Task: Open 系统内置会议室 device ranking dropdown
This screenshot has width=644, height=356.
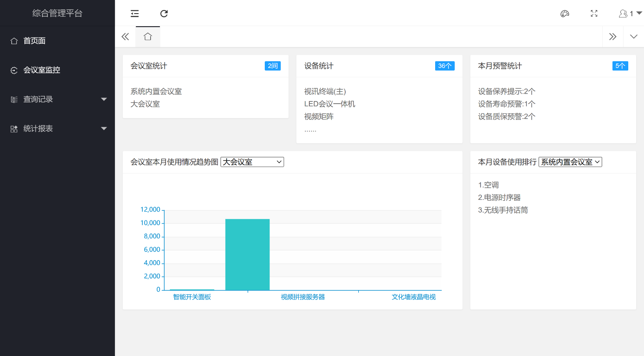Action: coord(570,162)
